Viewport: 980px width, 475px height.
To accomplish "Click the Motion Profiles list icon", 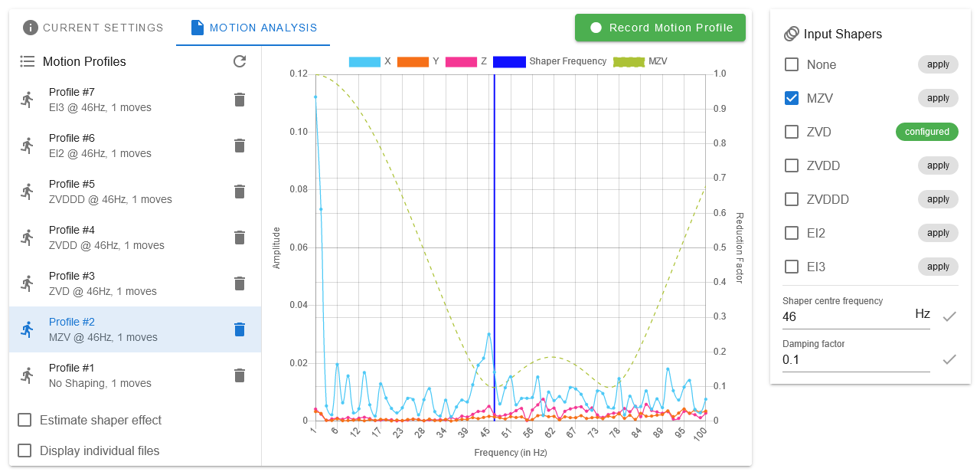I will point(28,61).
